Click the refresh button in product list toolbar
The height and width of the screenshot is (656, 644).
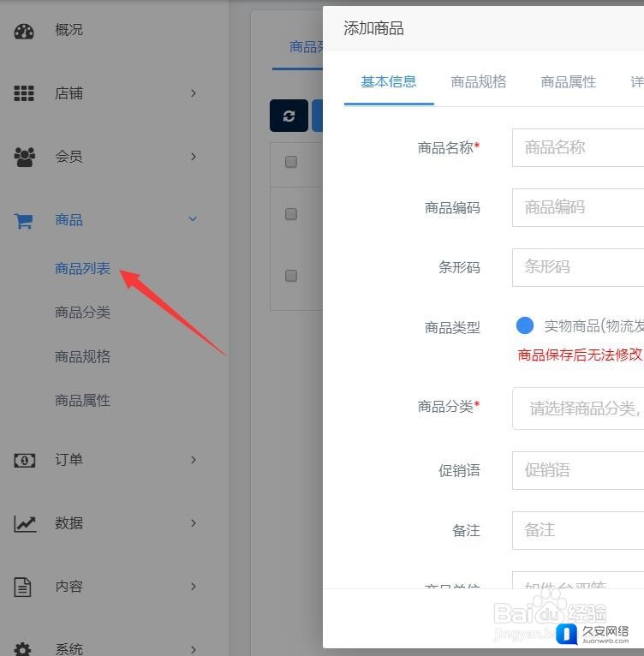point(289,116)
